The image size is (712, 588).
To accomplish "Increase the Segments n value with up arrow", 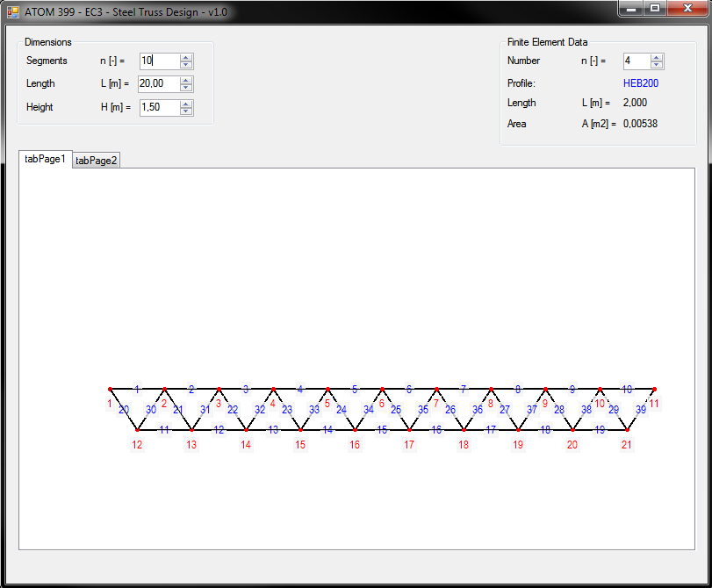I will pos(186,58).
